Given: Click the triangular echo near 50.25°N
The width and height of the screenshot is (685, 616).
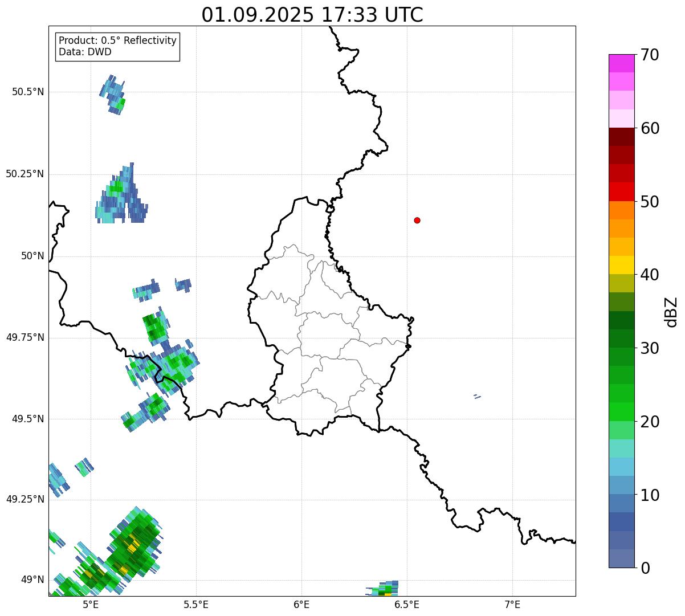Looking at the screenshot, I should tap(121, 194).
